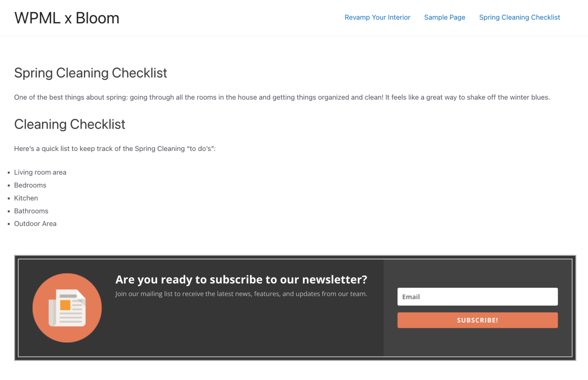Select the Cleaning Checklist heading

point(69,124)
